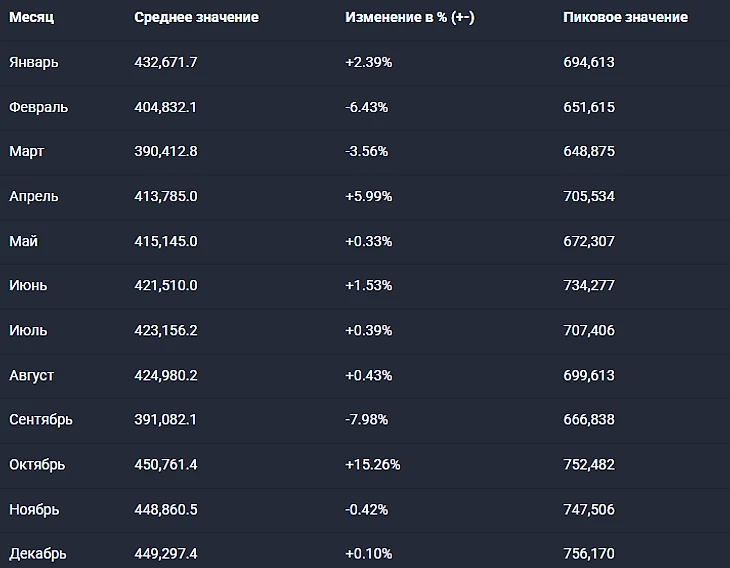This screenshot has height=568, width=730.
Task: Select the Январь row label
Action: coord(34,62)
